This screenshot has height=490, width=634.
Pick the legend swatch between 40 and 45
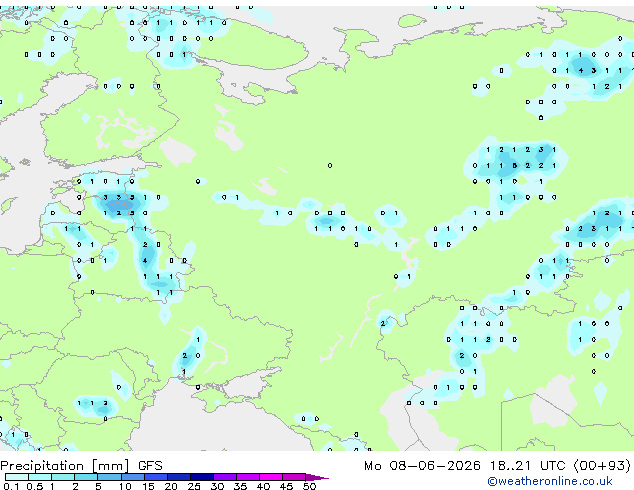271,477
